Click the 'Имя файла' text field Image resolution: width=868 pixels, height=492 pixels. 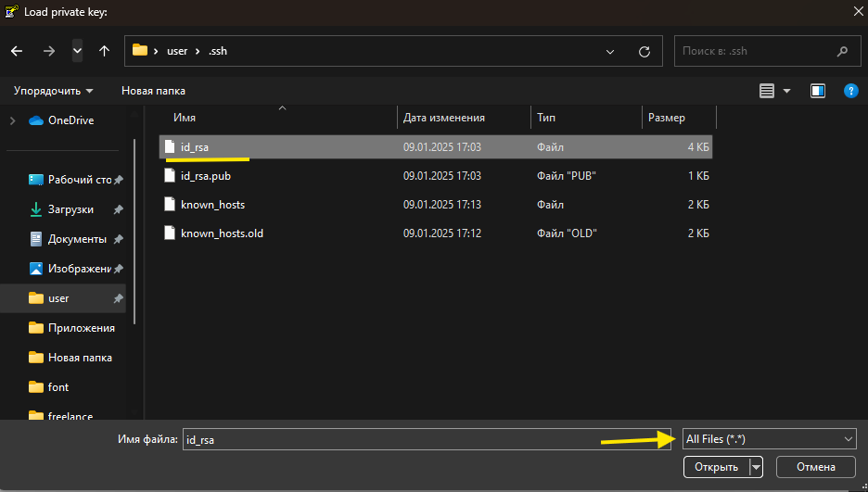click(x=427, y=439)
